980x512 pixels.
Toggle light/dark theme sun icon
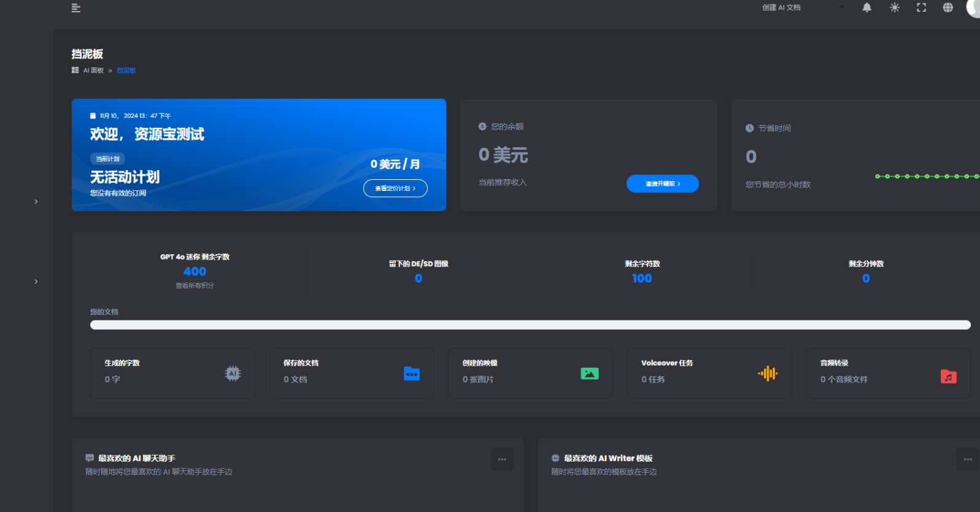point(895,8)
